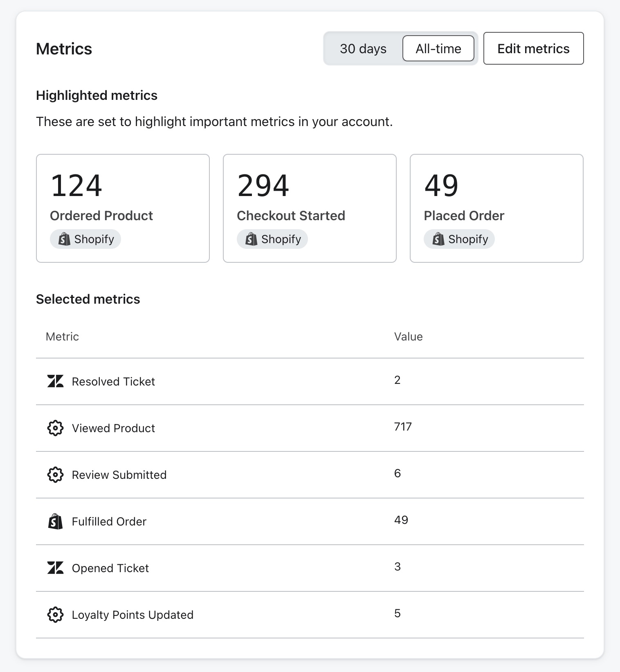Select the Viewed Product metric row label

(x=113, y=428)
